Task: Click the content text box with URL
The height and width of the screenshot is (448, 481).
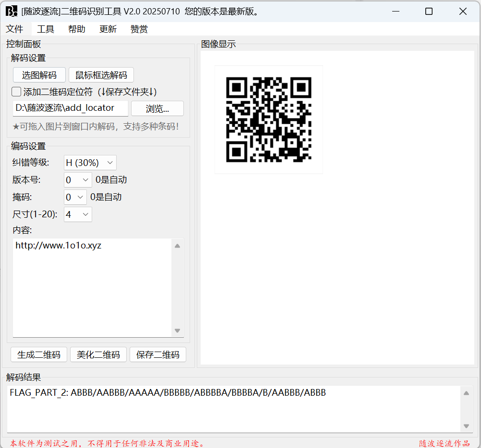Action: point(92,288)
